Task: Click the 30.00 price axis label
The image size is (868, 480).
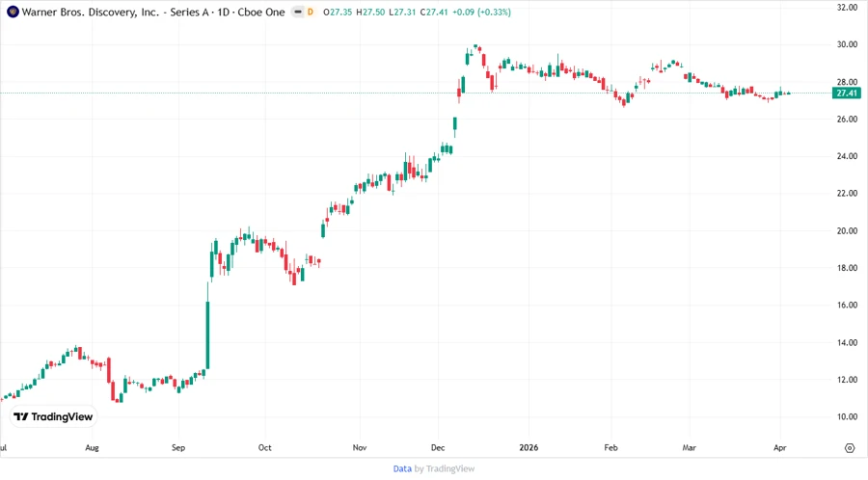Action: (847, 44)
